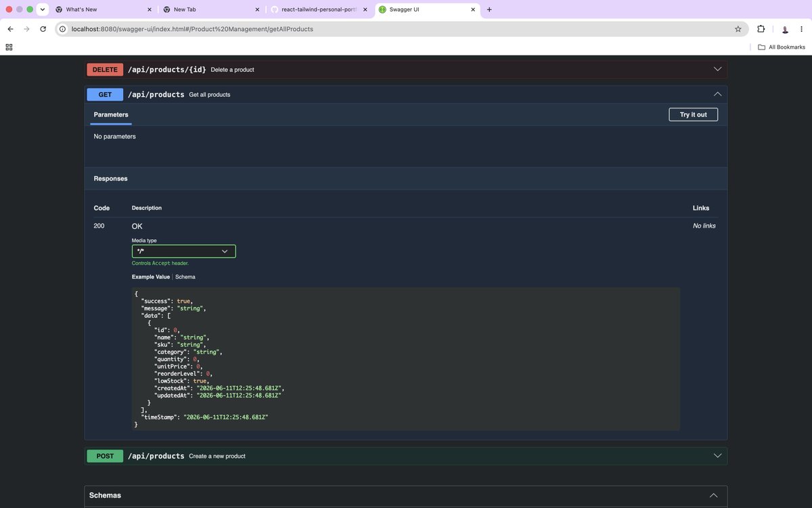This screenshot has width=812, height=508.
Task: Open a new browser tab with plus
Action: [x=489, y=9]
